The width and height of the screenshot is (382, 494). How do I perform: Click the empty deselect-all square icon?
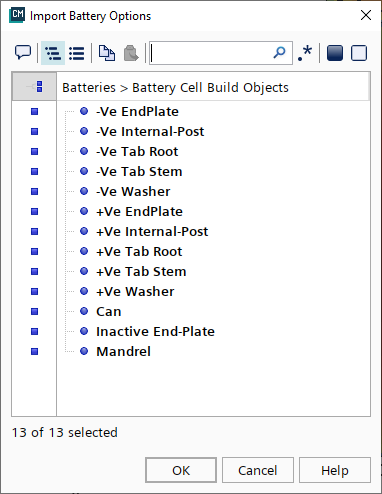[359, 53]
